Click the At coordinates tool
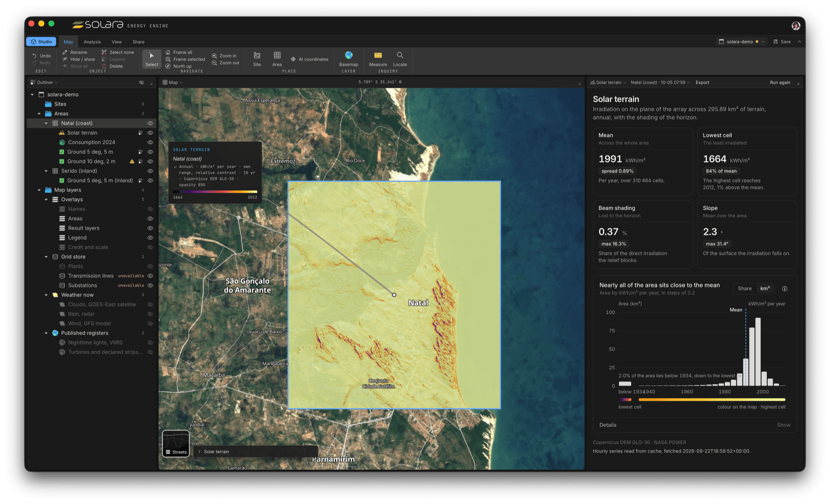The width and height of the screenshot is (830, 504). pos(310,59)
